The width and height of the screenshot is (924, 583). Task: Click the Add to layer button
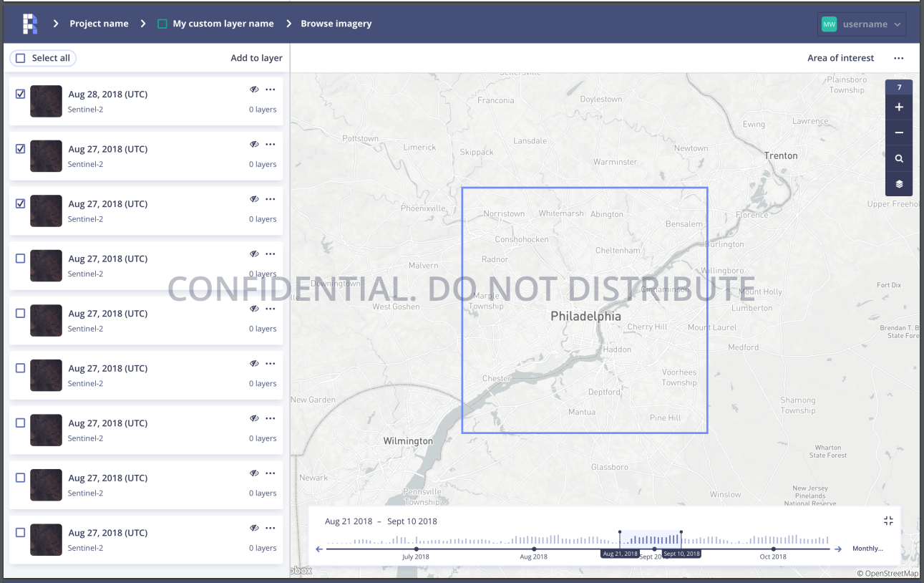(256, 58)
